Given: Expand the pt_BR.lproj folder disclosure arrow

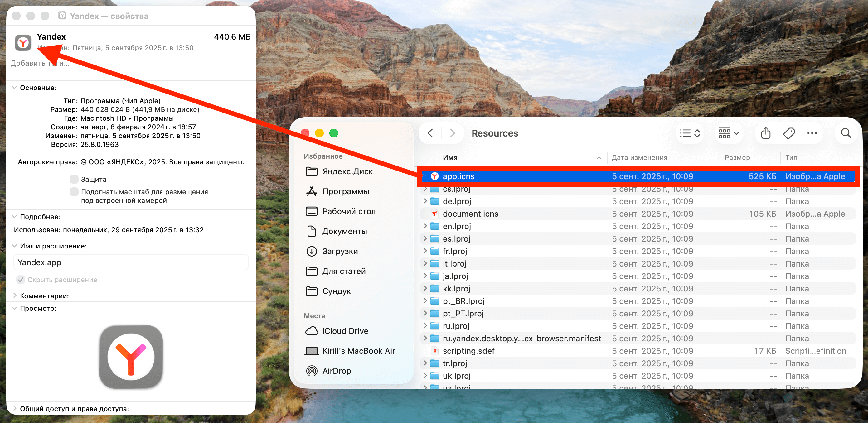Looking at the screenshot, I should [425, 301].
